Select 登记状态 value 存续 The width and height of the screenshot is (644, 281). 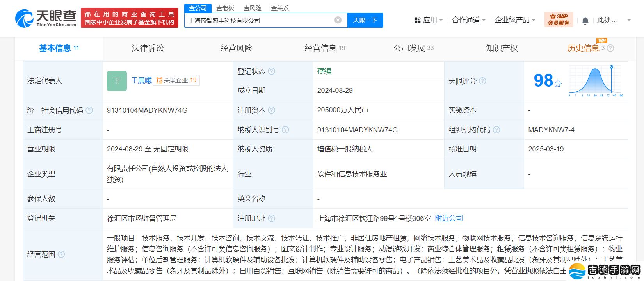(x=324, y=71)
